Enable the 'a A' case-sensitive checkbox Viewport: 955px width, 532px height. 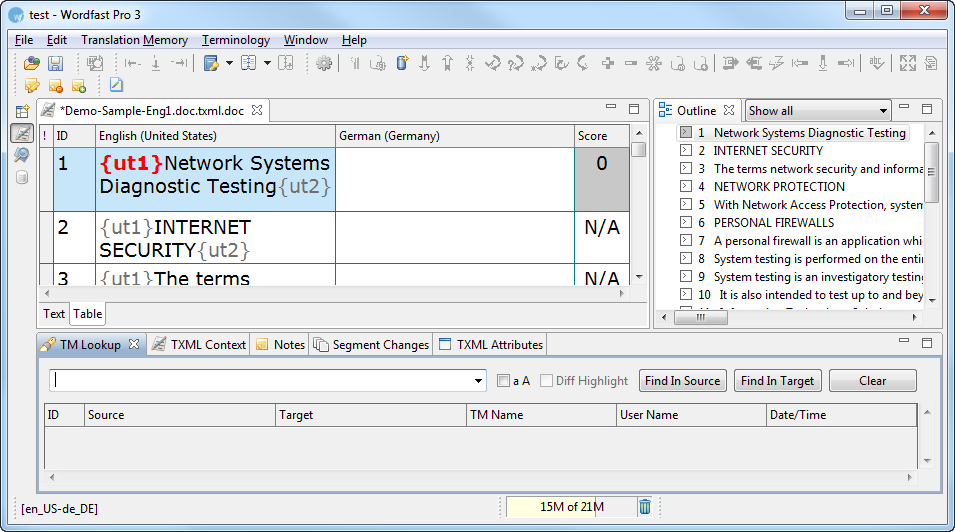tap(504, 381)
